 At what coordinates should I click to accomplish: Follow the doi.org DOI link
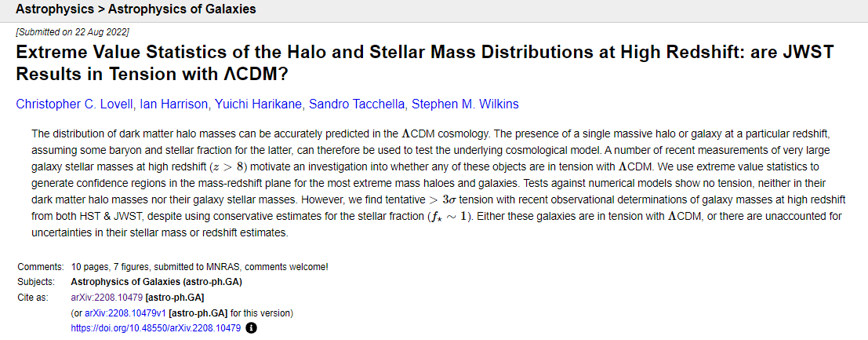click(x=155, y=327)
